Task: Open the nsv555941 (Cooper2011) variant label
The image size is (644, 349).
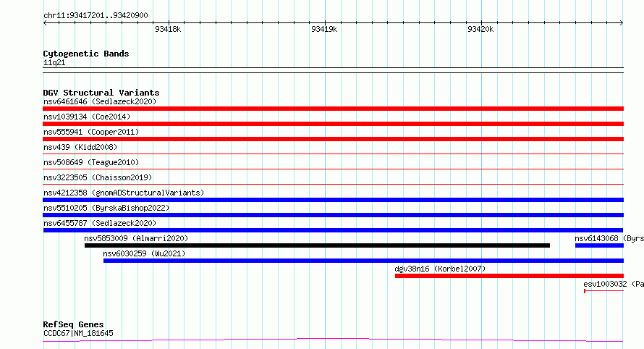Action: point(91,132)
